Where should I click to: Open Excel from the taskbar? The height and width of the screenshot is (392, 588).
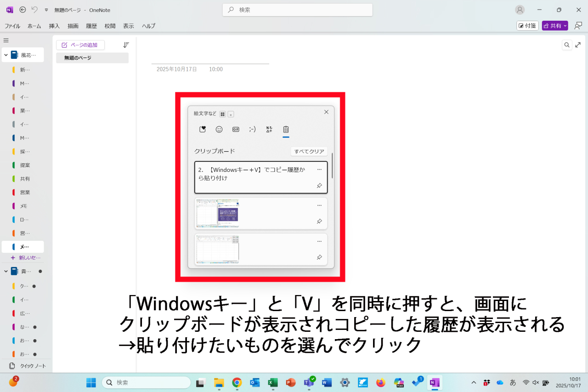pyautogui.click(x=273, y=382)
